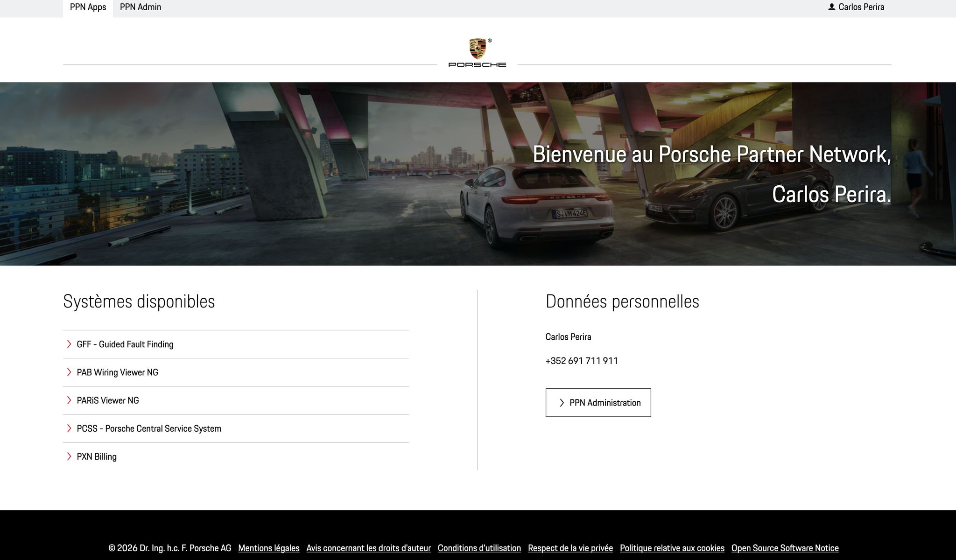Open the PPN Admin tab
This screenshot has width=956, height=560.
(x=141, y=7)
